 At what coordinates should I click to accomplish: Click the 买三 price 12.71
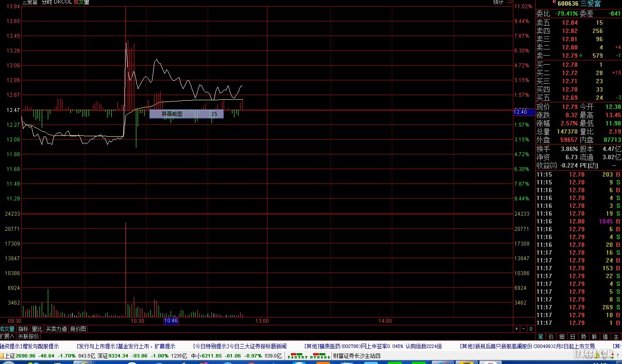point(570,81)
